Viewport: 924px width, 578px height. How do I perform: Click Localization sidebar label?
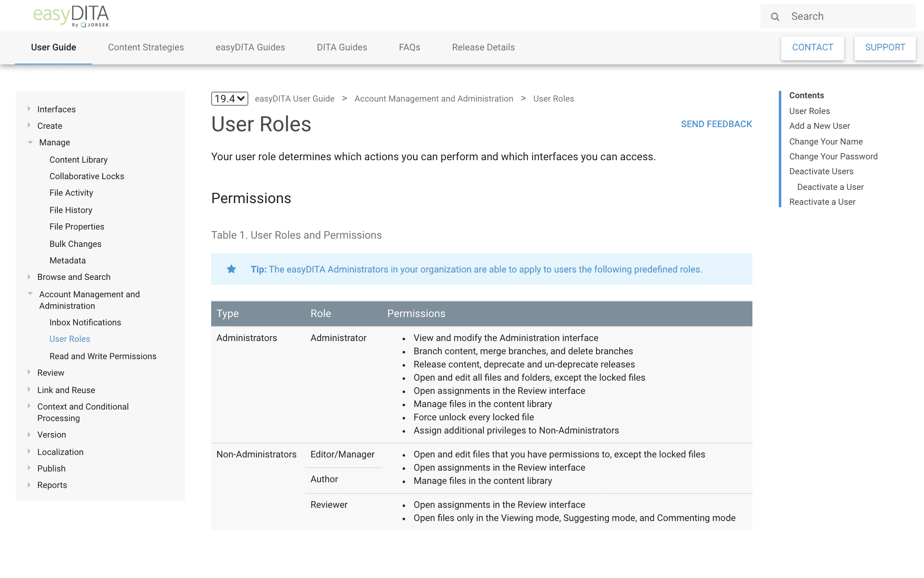coord(60,452)
